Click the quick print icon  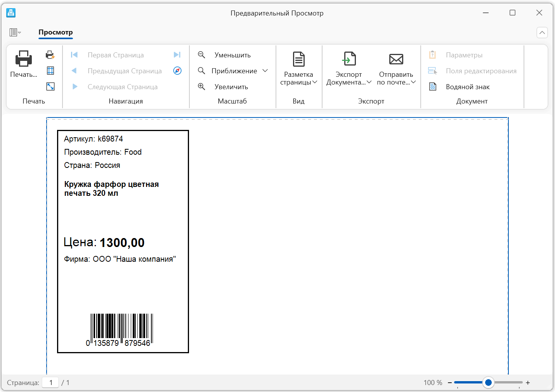pos(50,55)
